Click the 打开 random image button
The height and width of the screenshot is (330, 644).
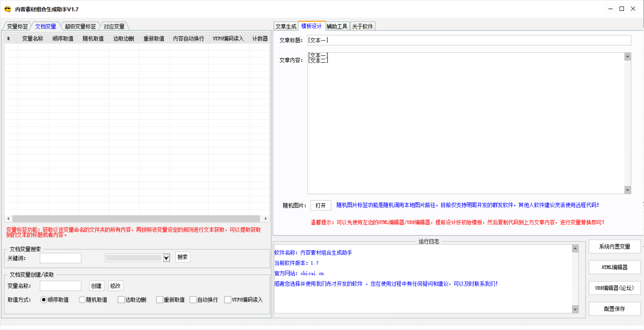pos(320,205)
